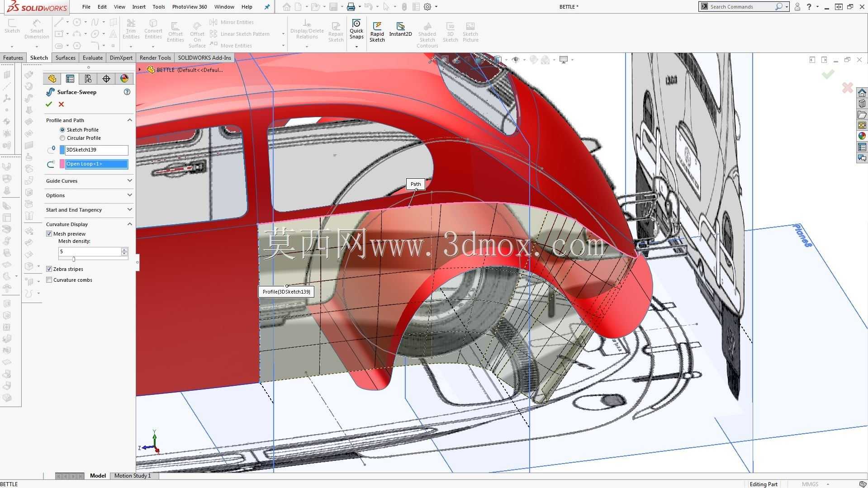Activate Rapid Sketch
The width and height of the screenshot is (868, 488).
tap(377, 32)
